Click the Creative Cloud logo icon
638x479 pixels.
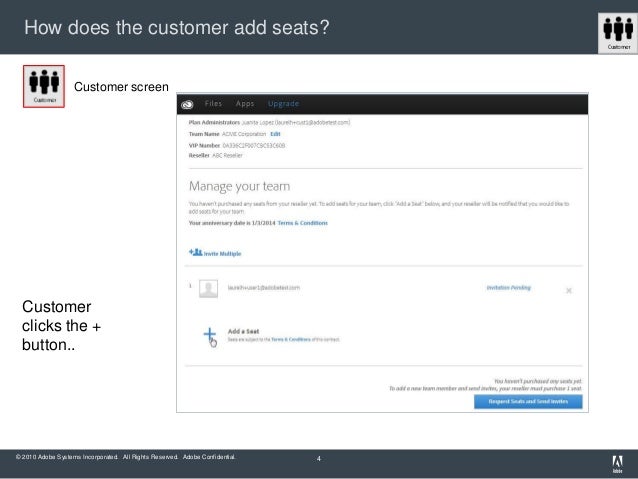pyautogui.click(x=187, y=105)
